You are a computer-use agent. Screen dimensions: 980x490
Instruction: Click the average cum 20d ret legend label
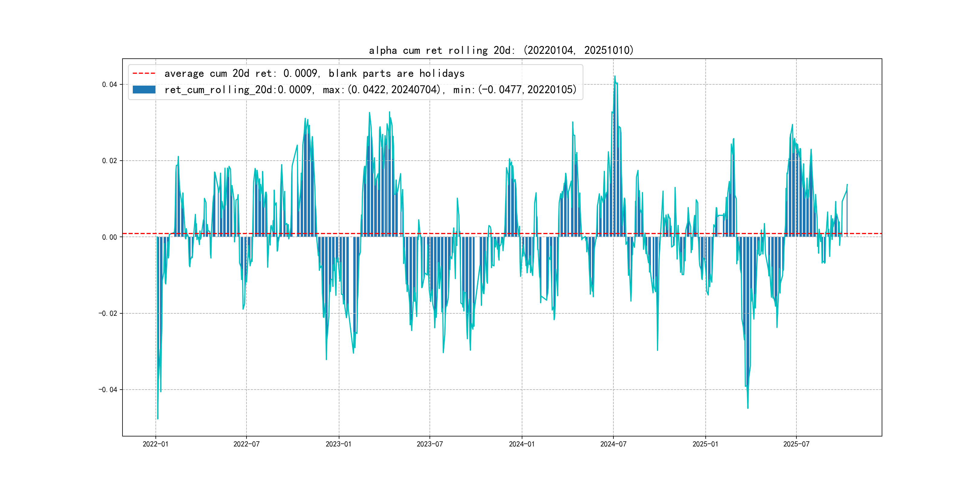[x=314, y=73]
